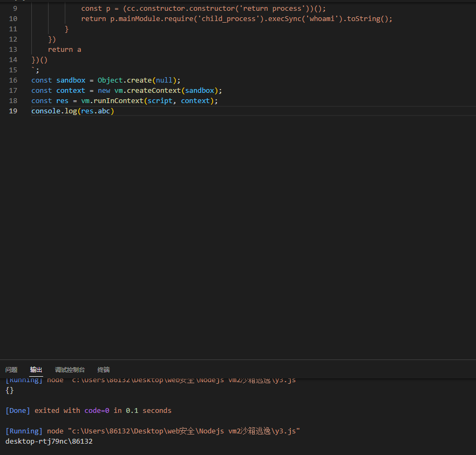Click 'script' argument on line 18
This screenshot has width=476, height=455.
coord(160,101)
